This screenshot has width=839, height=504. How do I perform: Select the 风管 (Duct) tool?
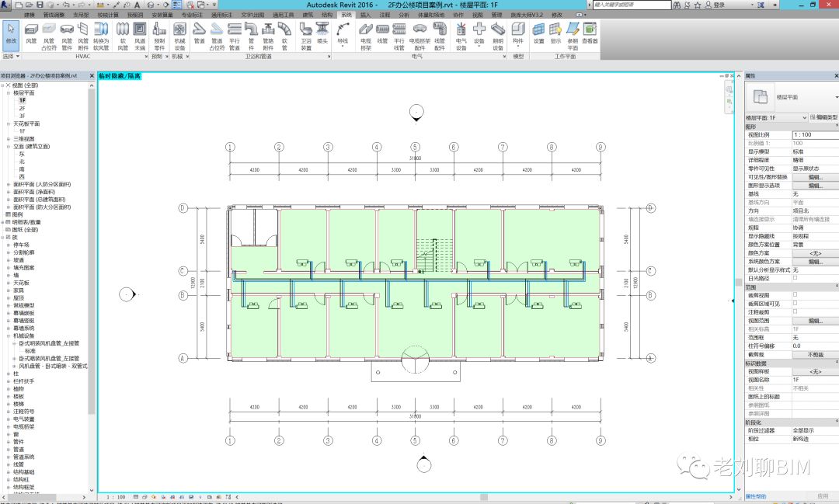click(31, 33)
